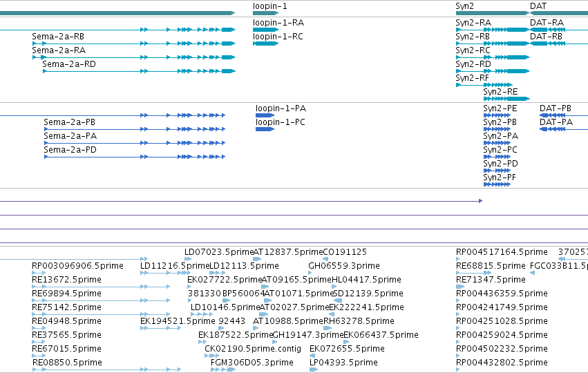Select CK02190.5prime.contig label

(x=253, y=349)
